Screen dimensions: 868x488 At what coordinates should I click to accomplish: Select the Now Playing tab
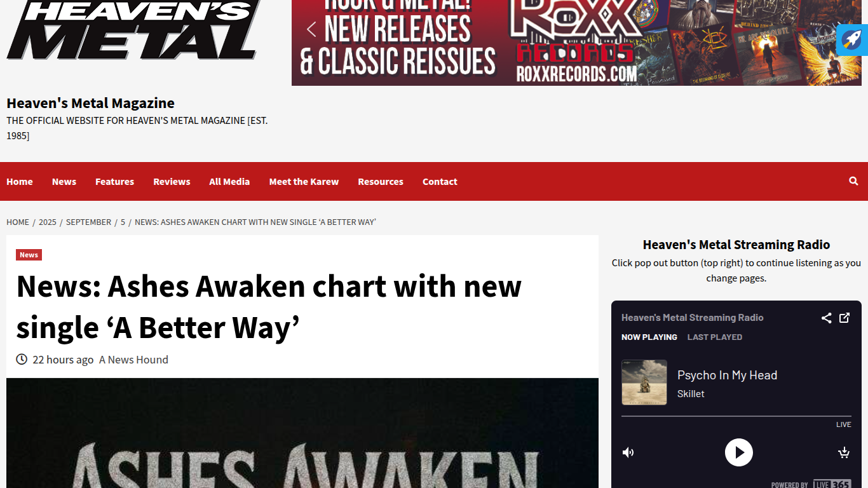pos(649,337)
